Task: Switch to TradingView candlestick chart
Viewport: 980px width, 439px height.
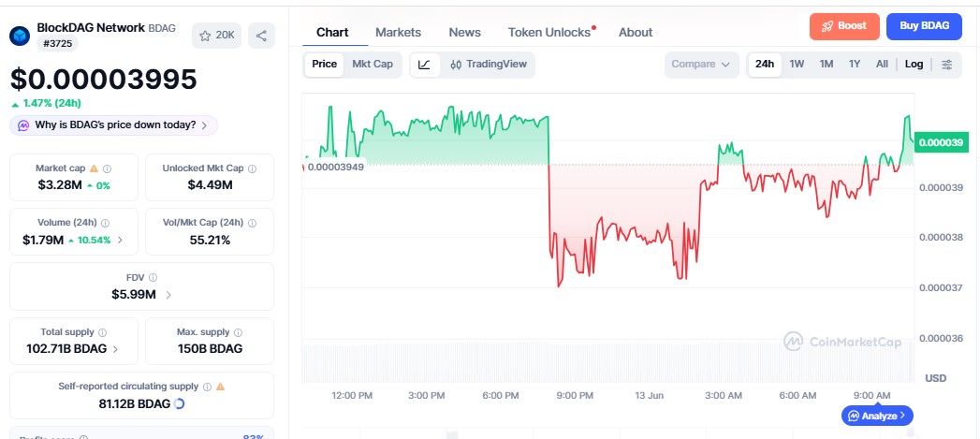Action: pyautogui.click(x=489, y=65)
